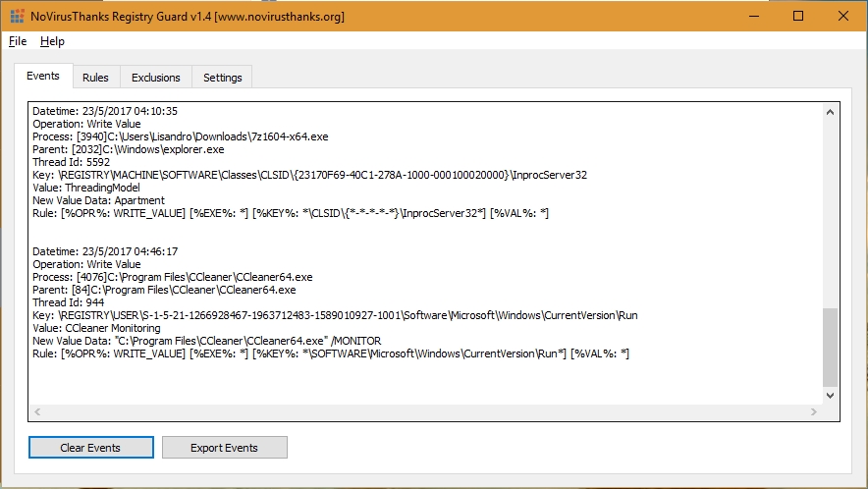
Task: Click the line 'Datetime: 23/5/2017 04:10:35'
Action: [105, 111]
